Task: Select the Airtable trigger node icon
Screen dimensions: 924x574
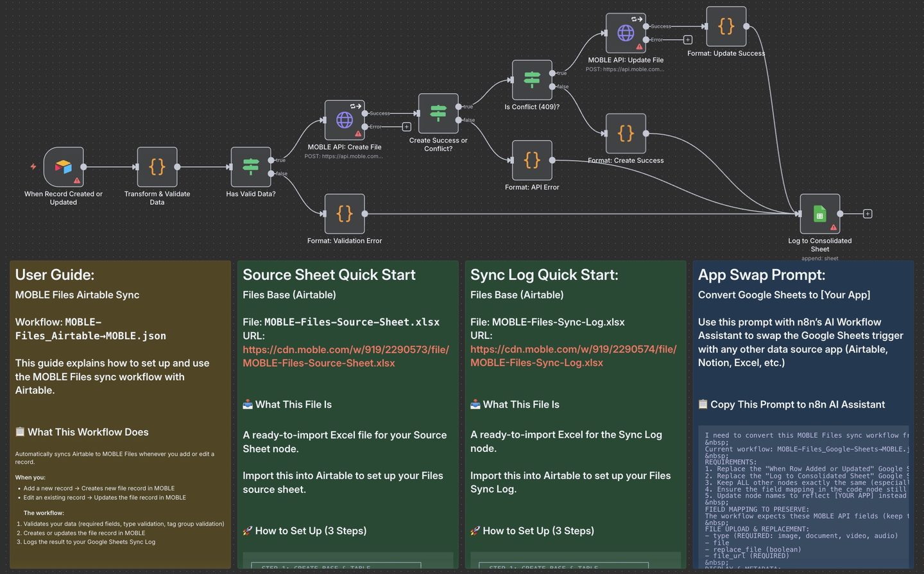Action: tap(63, 167)
